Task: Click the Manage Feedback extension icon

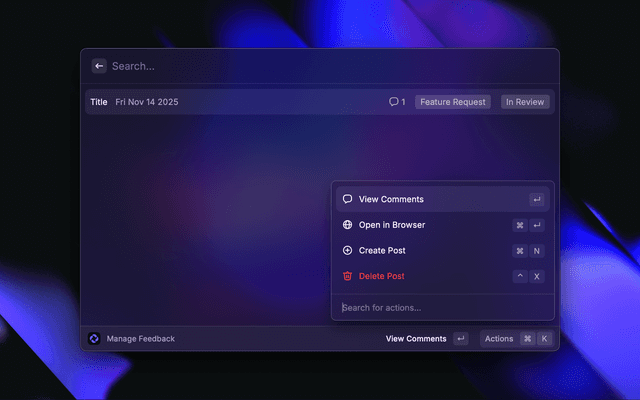Action: 94,339
